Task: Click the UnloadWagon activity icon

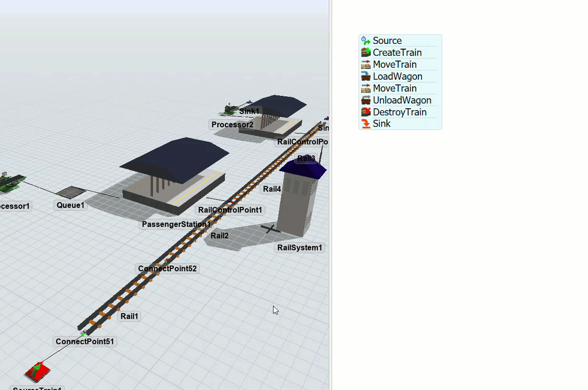Action: pyautogui.click(x=365, y=100)
